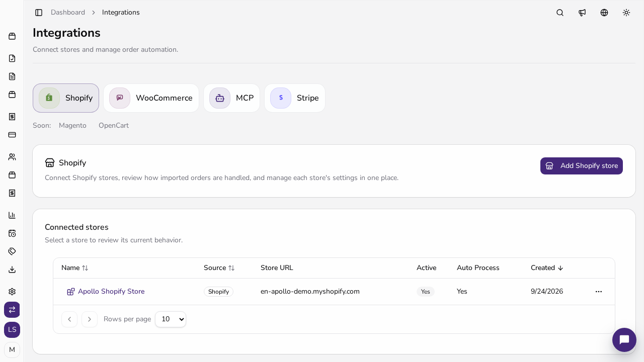Click the en-apollo-demo.myshopify.com store URL
Image resolution: width=644 pixels, height=362 pixels.
click(310, 292)
